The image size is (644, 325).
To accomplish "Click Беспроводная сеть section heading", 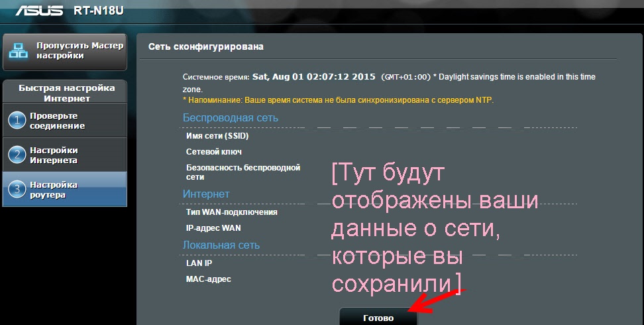I will 231,117.
